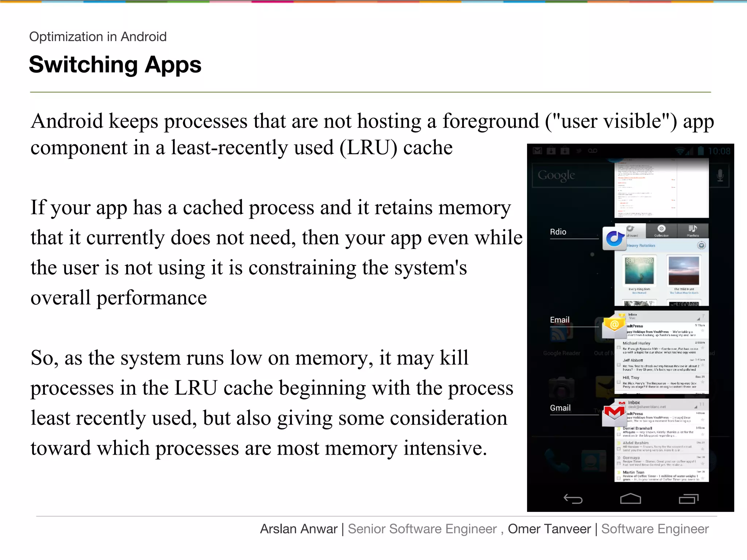The height and width of the screenshot is (560, 747).
Task: Open the Jeff Abbott email message
Action: [x=662, y=365]
